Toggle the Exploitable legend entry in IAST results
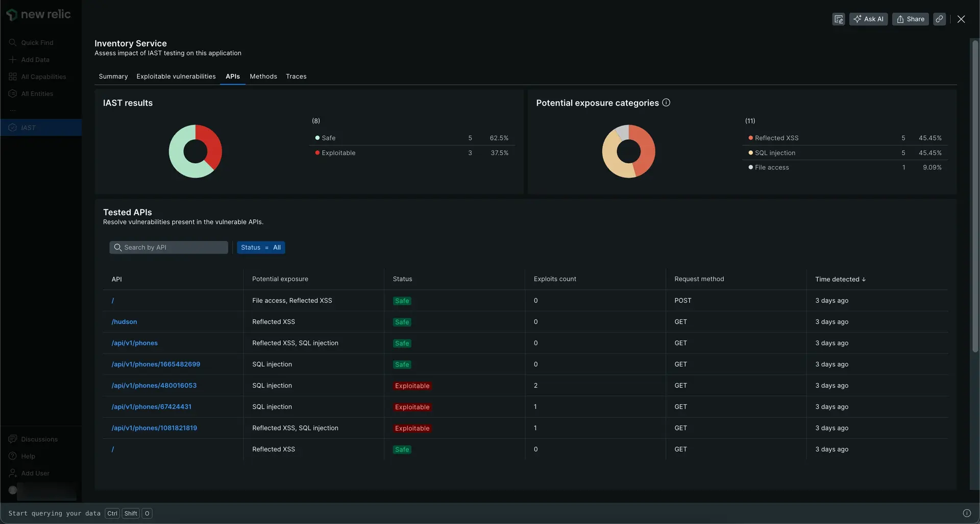This screenshot has width=980, height=524. 338,153
